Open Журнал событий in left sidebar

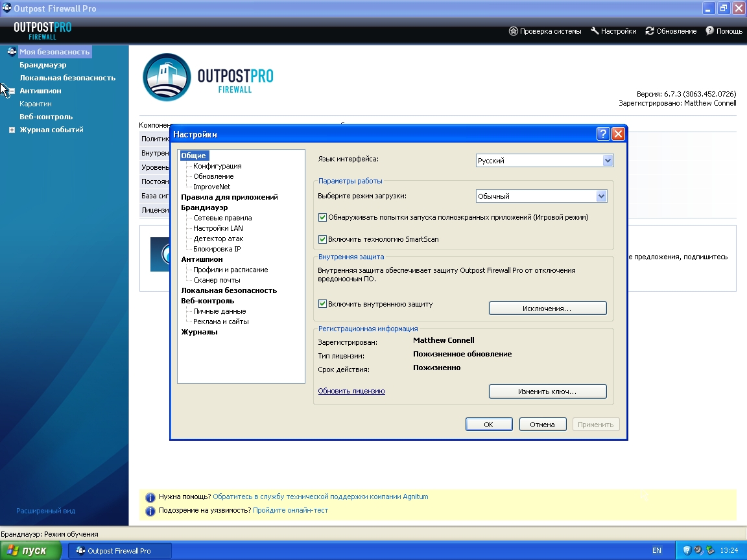[51, 130]
